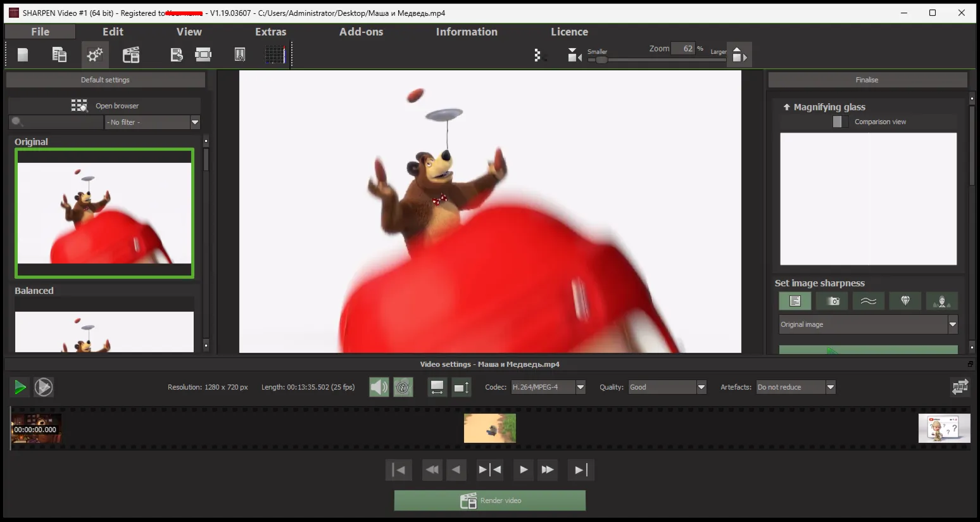
Task: Step one frame forward
Action: [524, 470]
